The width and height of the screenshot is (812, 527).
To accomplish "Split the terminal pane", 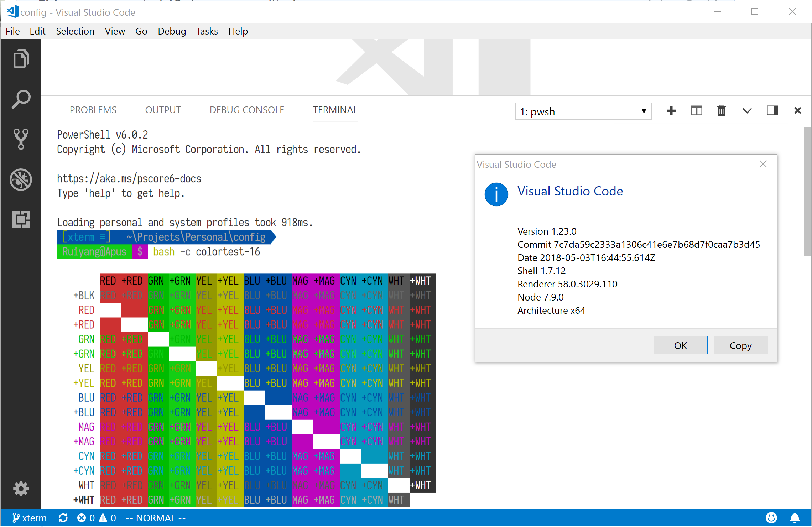I will pos(696,111).
